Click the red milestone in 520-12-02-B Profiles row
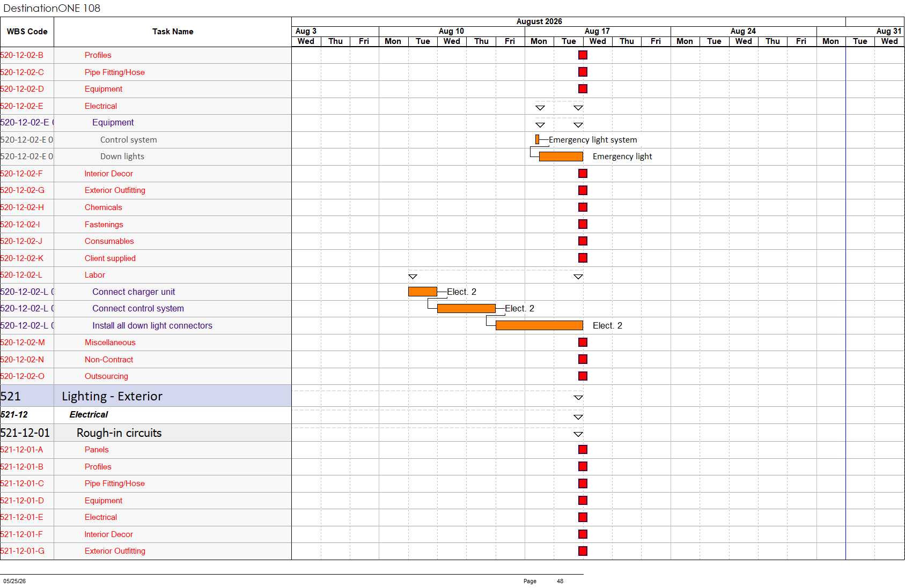Screen dimensions: 905x588 583,55
